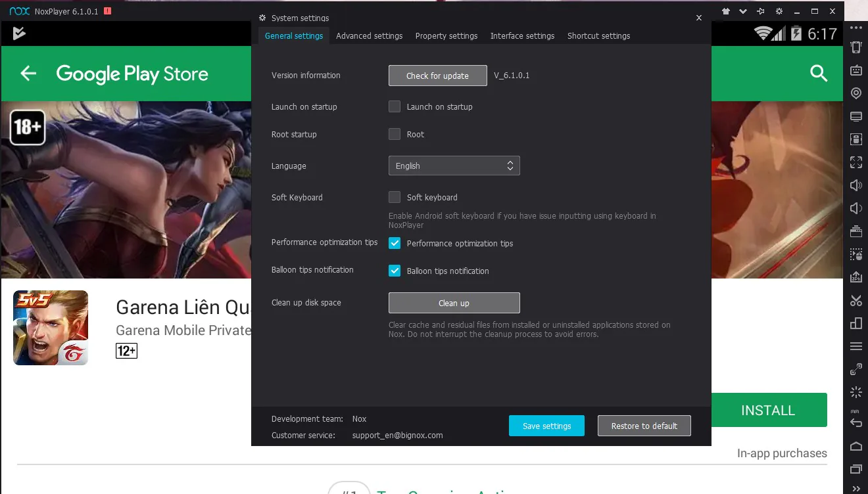Click the Android back arrow in sidebar
The width and height of the screenshot is (868, 494).
(856, 422)
